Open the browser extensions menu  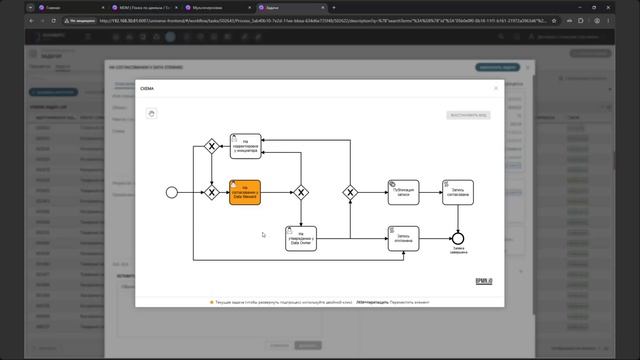pyautogui.click(x=581, y=20)
